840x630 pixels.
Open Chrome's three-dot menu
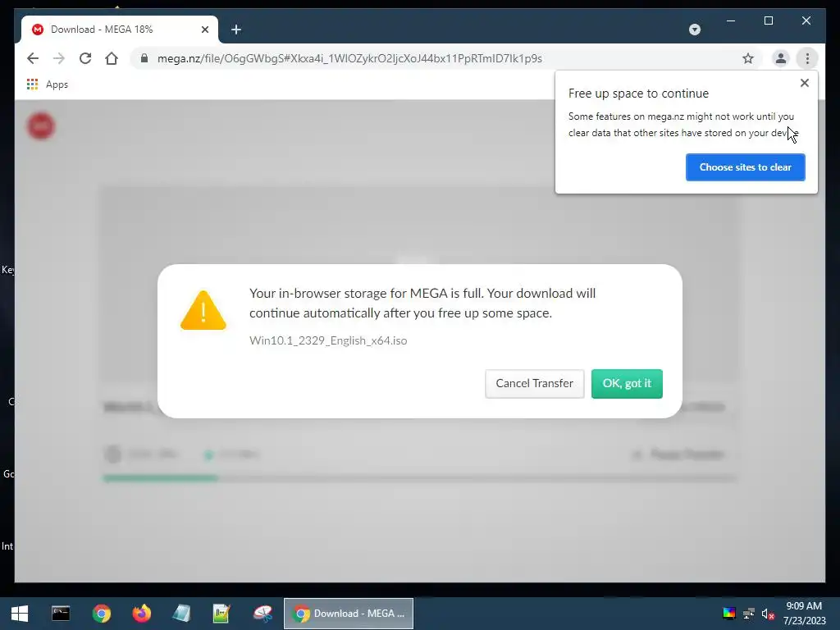tap(807, 58)
